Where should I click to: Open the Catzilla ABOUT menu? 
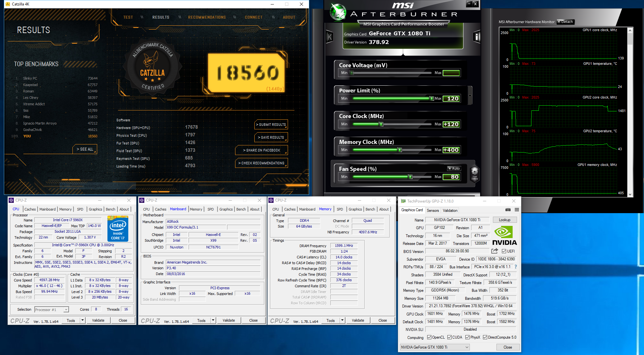click(289, 17)
